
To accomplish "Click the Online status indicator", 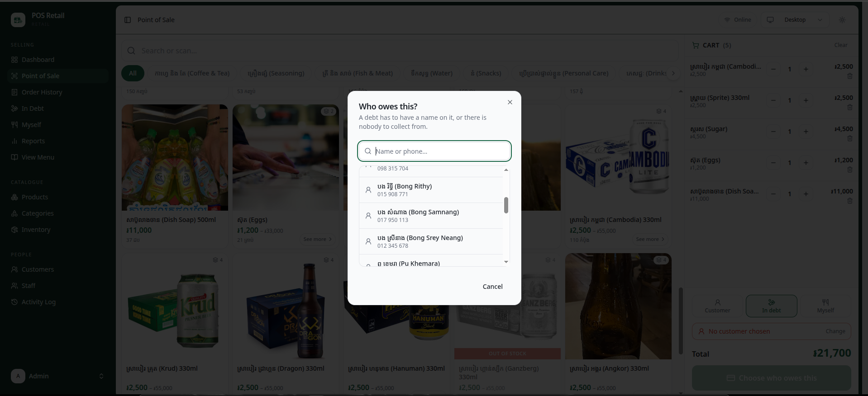I will click(738, 20).
